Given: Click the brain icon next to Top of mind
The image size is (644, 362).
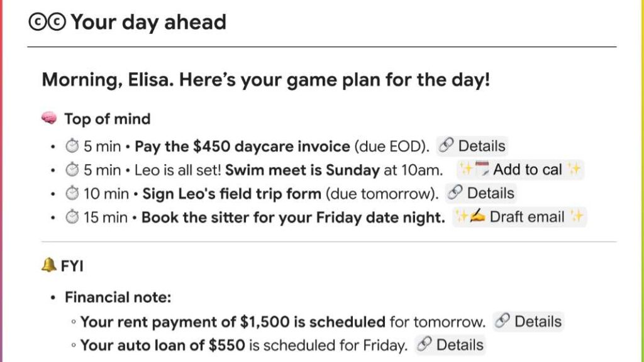Looking at the screenshot, I should point(49,119).
